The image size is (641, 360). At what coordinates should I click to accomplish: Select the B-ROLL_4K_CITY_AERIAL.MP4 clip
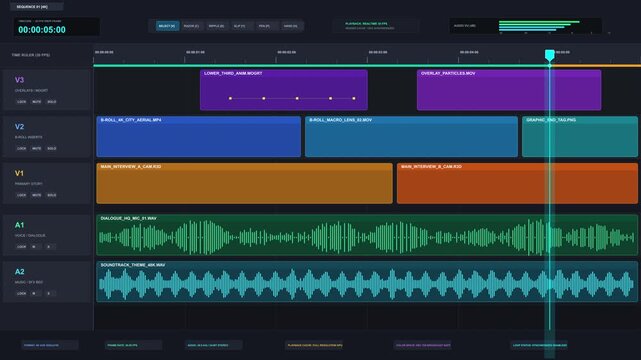tap(199, 136)
